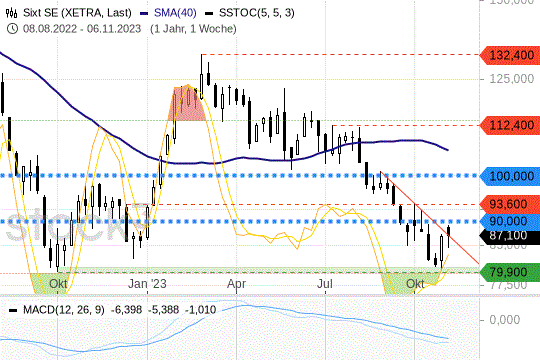Click the Sixt SE (XETRA, Last) legend text

click(x=77, y=13)
